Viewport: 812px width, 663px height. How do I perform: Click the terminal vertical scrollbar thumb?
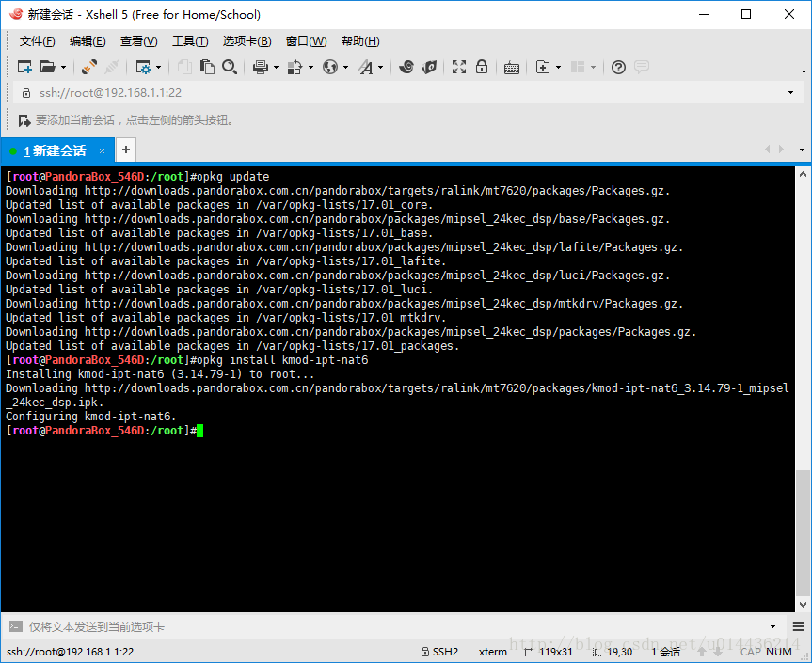click(804, 532)
